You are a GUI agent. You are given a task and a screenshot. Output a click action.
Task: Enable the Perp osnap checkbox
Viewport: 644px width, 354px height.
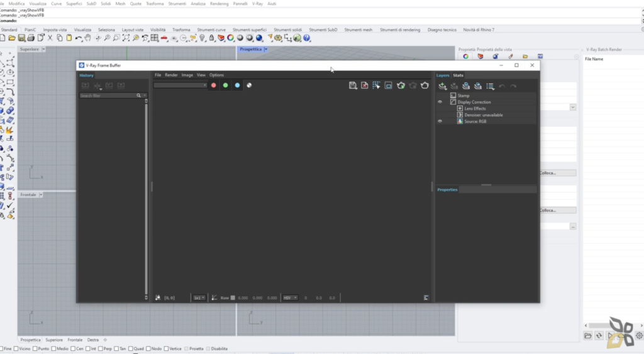100,349
